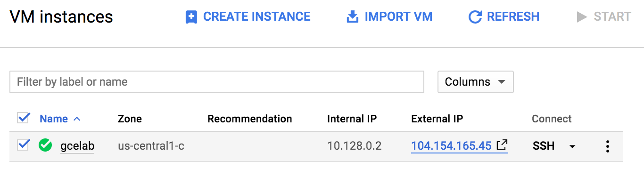Open the 104.154.165.45 external IP link
This screenshot has height=177, width=644.
[452, 146]
